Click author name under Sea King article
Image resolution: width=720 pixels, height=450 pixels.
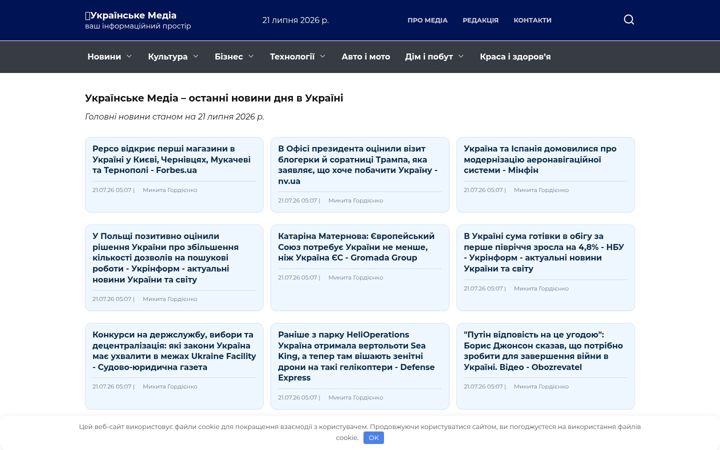[x=355, y=398]
